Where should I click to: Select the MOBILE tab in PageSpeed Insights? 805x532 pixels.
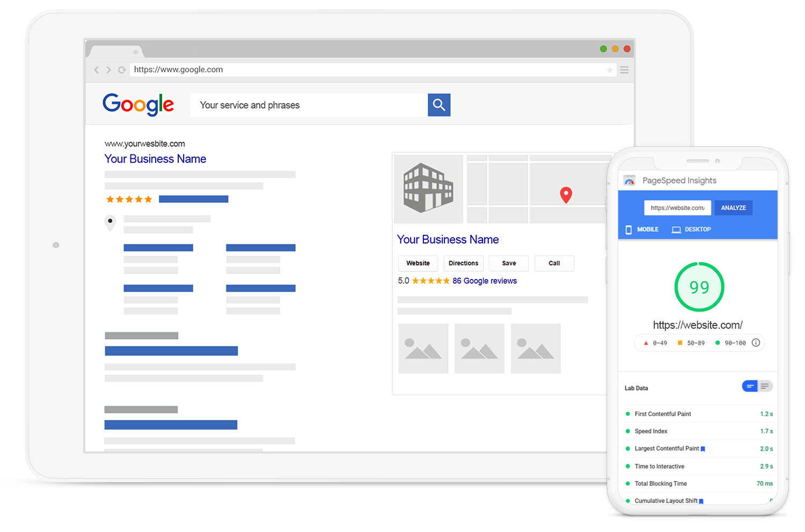tap(642, 230)
